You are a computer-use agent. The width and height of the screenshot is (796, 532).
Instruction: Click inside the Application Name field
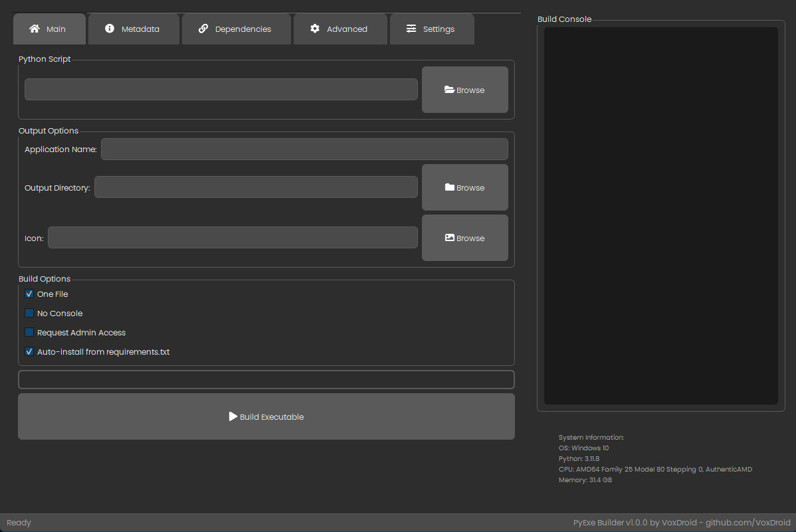(304, 149)
